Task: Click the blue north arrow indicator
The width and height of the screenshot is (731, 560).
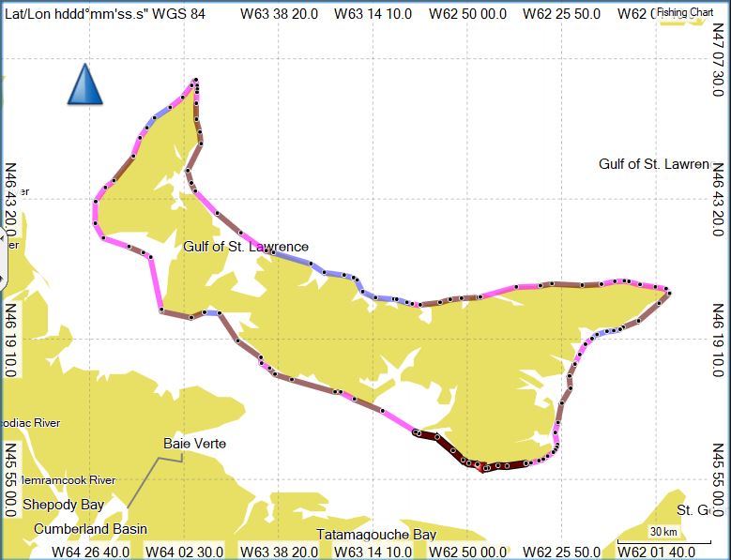Action: point(84,83)
